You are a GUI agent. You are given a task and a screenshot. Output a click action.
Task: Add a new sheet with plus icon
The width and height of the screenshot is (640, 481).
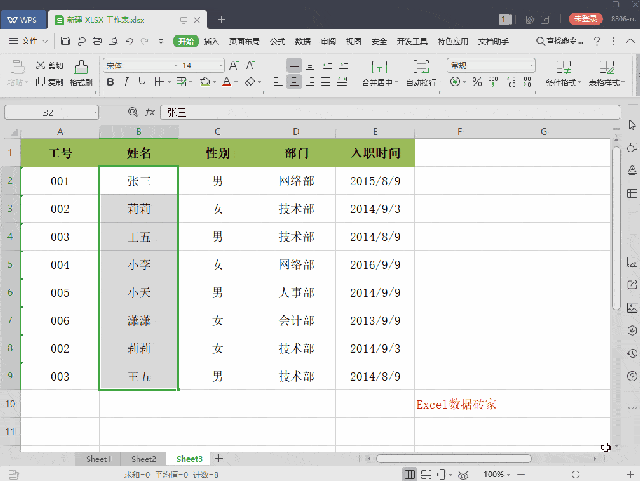[x=219, y=458]
